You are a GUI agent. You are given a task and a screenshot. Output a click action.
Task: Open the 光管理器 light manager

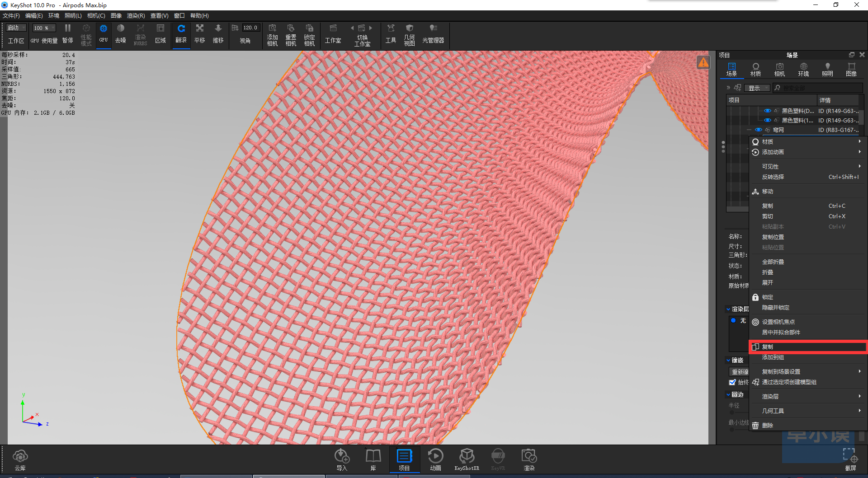tap(433, 34)
